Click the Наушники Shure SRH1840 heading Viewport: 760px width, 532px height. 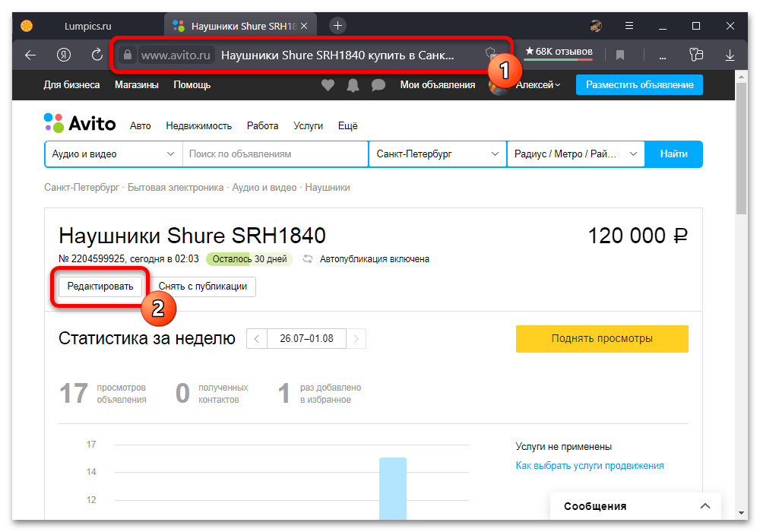192,236
